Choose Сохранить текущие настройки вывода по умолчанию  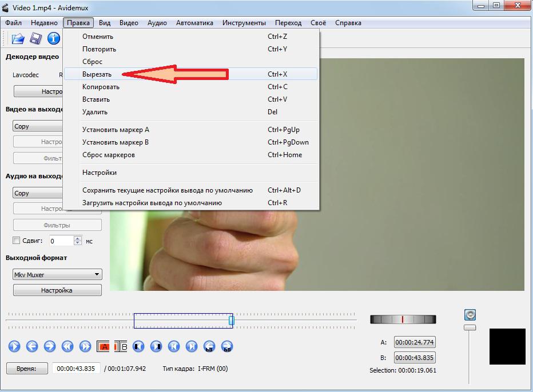point(190,190)
